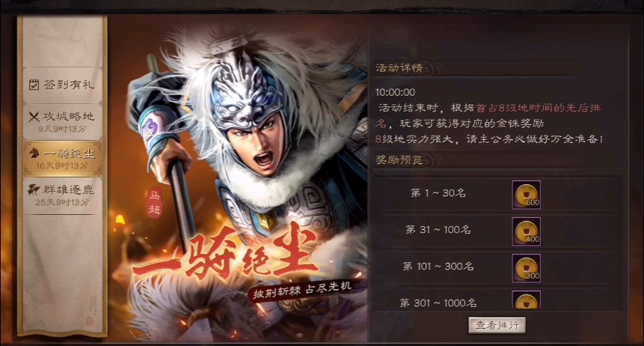The height and width of the screenshot is (346, 644).
Task: Select the 第 31~100名 reward row
Action: click(497, 231)
